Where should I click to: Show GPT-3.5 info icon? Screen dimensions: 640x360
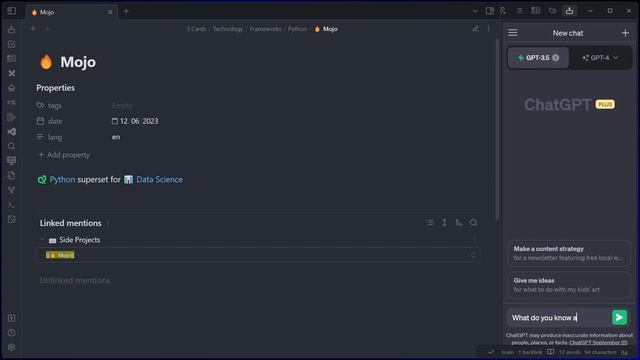coord(556,58)
